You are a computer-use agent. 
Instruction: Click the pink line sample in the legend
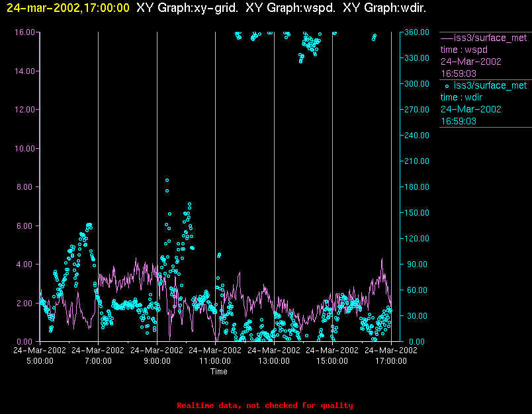pos(447,38)
